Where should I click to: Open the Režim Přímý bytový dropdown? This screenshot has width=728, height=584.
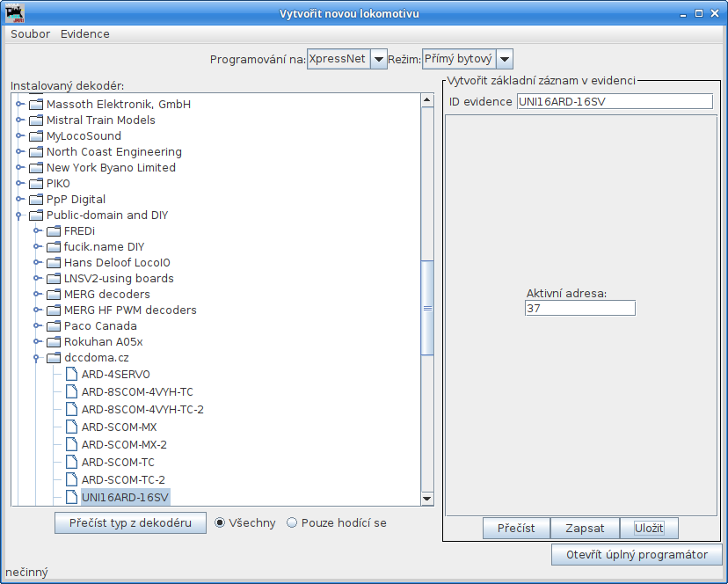504,59
